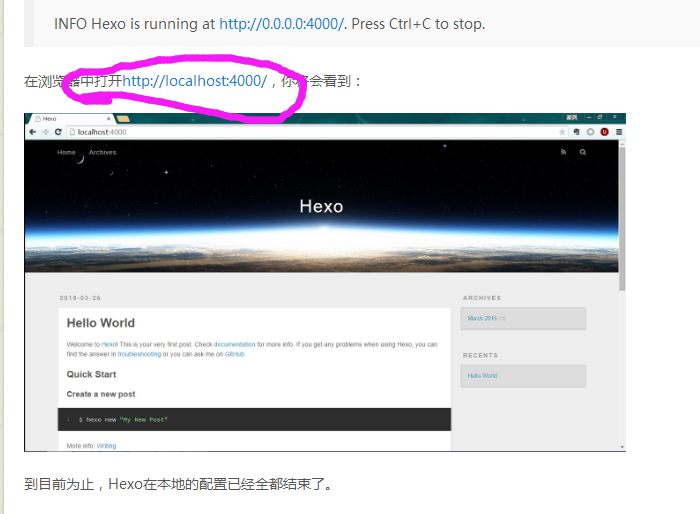Click the localhost:4000 address bar
700x514 pixels.
[317, 132]
